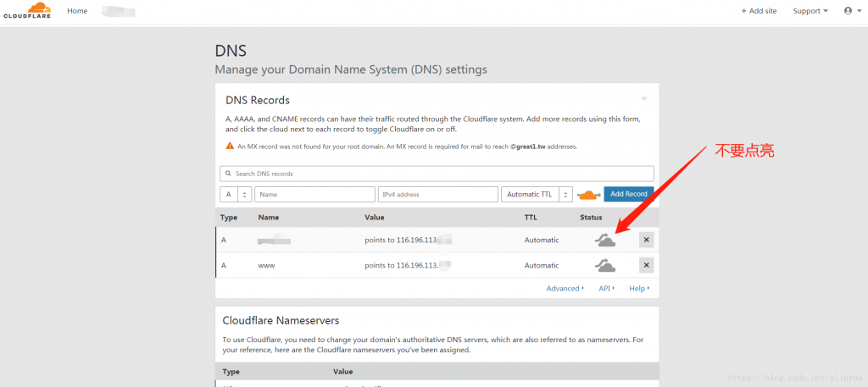This screenshot has width=868, height=387.
Task: Click the Name column header
Action: click(x=269, y=218)
